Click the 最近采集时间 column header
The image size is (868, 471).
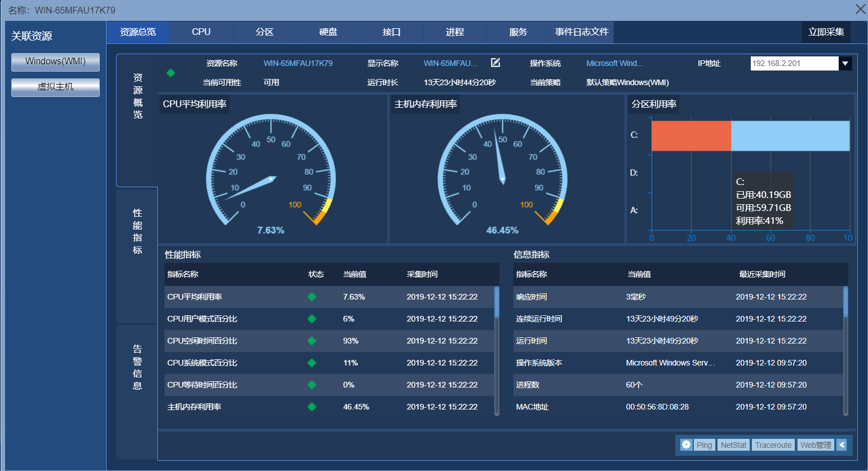(x=762, y=274)
